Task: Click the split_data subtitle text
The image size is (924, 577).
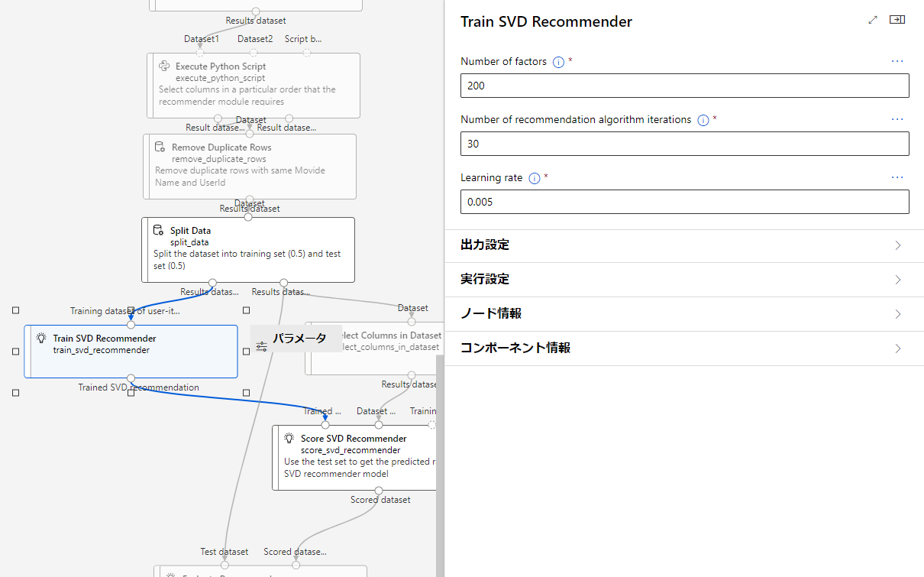Action: coord(189,242)
